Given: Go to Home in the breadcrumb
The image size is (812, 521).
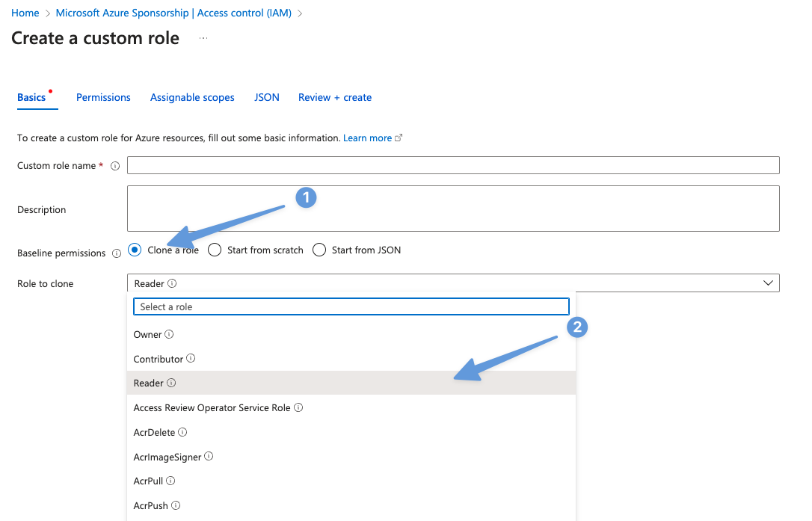Looking at the screenshot, I should click(x=25, y=13).
